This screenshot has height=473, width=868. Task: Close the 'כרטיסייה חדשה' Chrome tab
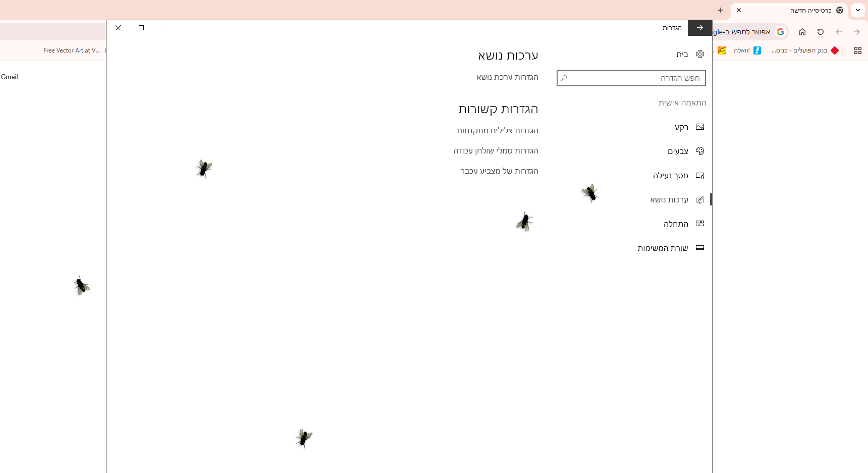tap(739, 10)
